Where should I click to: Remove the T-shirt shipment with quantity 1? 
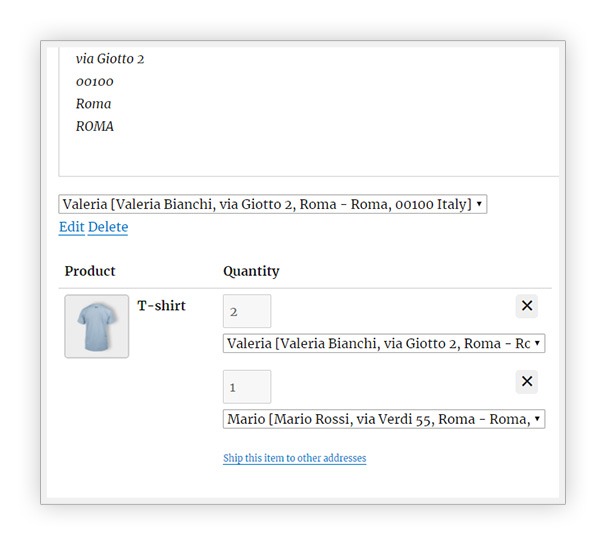527,382
